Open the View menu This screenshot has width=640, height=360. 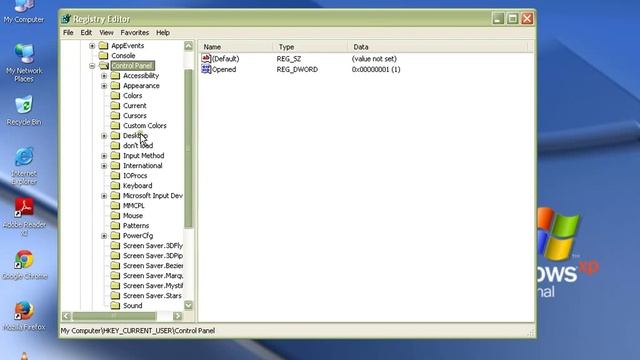(x=107, y=33)
